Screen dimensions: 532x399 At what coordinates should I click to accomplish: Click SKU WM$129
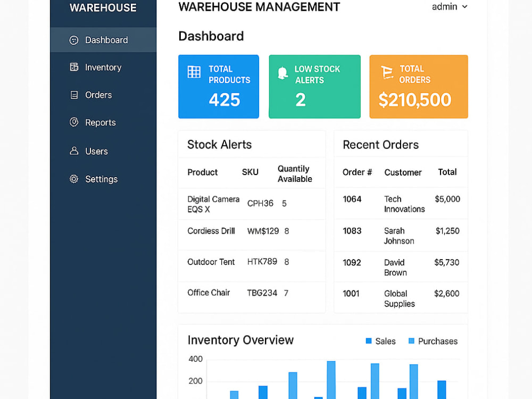pos(263,231)
